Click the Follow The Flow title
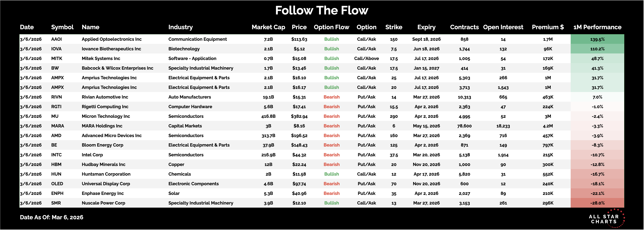 point(322,11)
